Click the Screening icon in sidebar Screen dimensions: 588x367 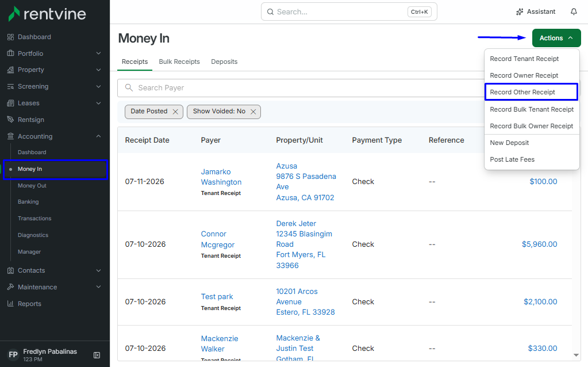[x=10, y=86]
